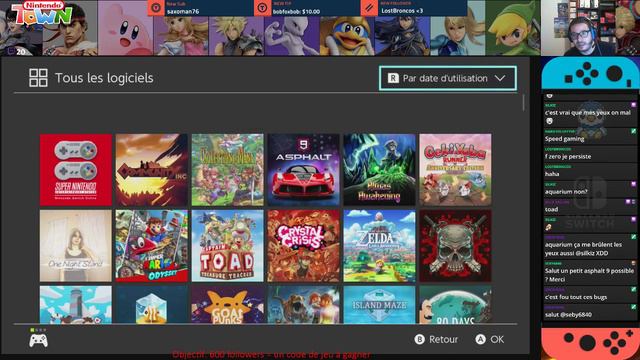Click the A OK button
The image size is (640, 360).
click(490, 339)
